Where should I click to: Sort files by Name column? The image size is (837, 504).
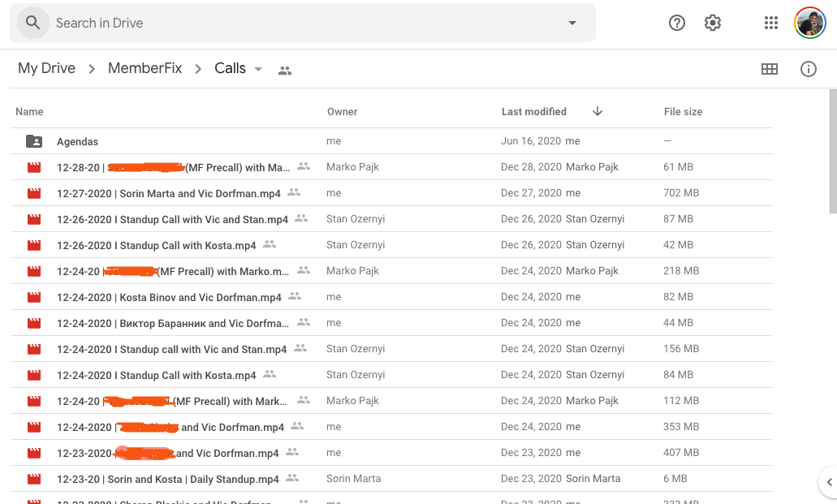[x=29, y=111]
